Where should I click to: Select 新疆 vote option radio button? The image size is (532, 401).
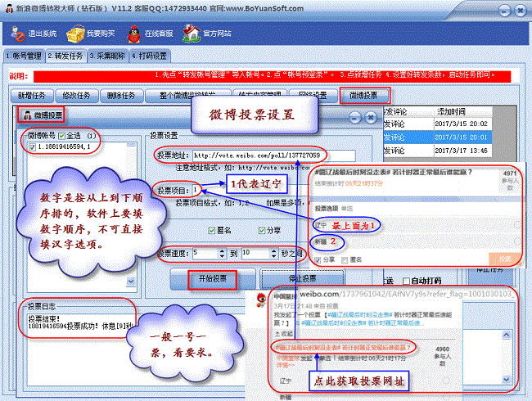pos(517,241)
